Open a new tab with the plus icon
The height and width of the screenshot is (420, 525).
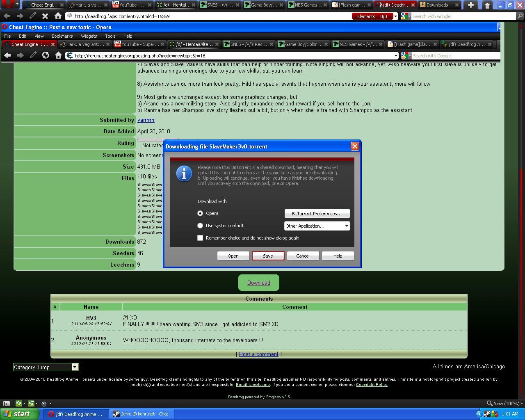point(471,5)
